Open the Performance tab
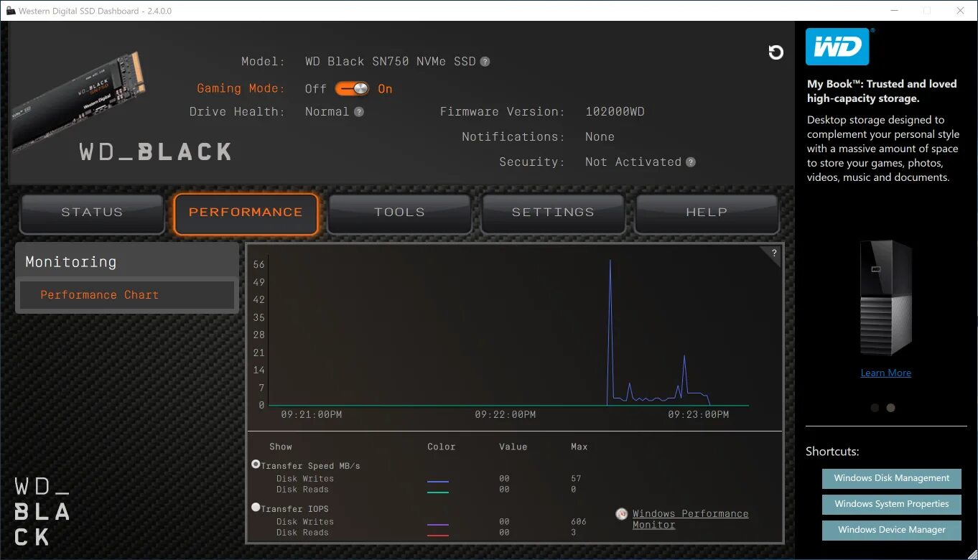Image resolution: width=978 pixels, height=560 pixels. pos(246,213)
